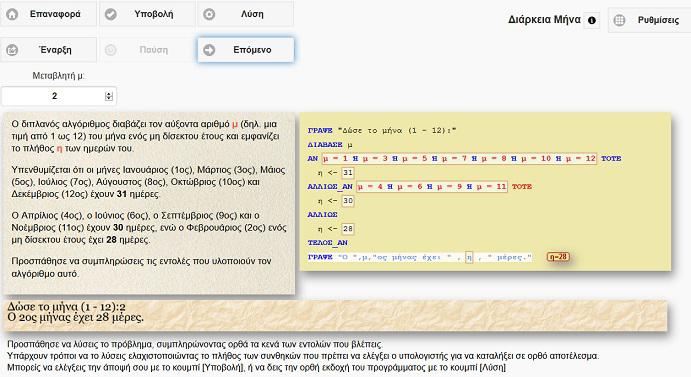Viewport: 691px width, 377px height.
Task: Click checkmark icon on Υποβολή button
Action: [111, 14]
